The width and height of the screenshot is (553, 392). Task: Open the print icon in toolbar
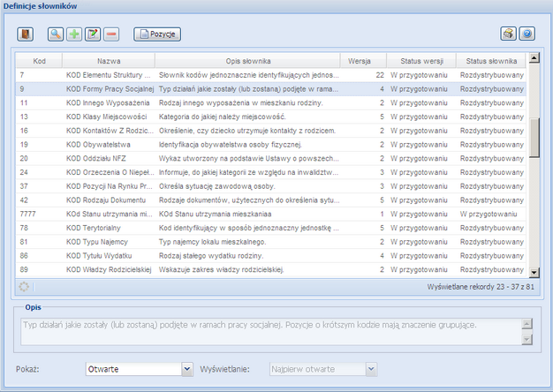(508, 34)
